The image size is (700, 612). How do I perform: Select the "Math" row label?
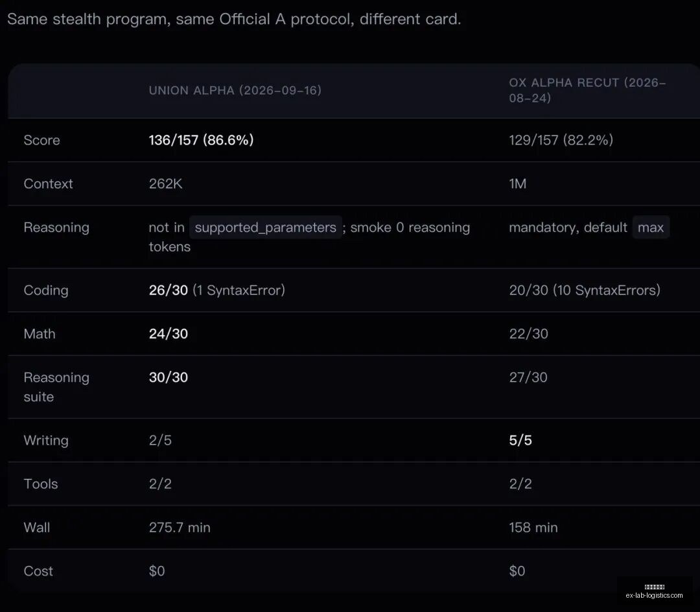[40, 334]
